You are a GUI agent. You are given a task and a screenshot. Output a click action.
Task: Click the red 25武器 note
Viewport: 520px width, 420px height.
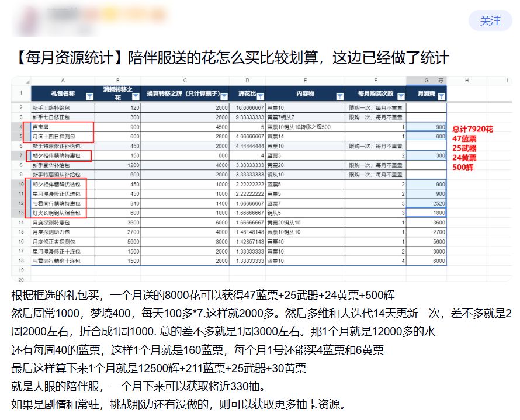[x=464, y=148]
